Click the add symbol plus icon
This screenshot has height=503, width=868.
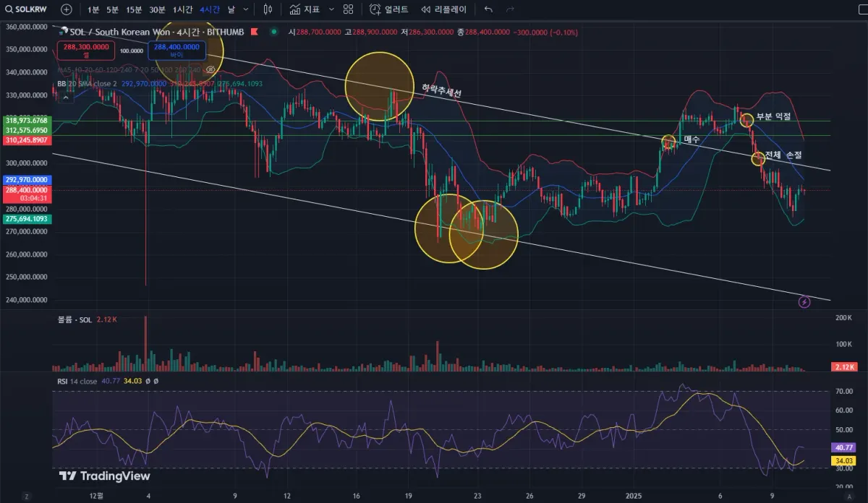coord(67,9)
